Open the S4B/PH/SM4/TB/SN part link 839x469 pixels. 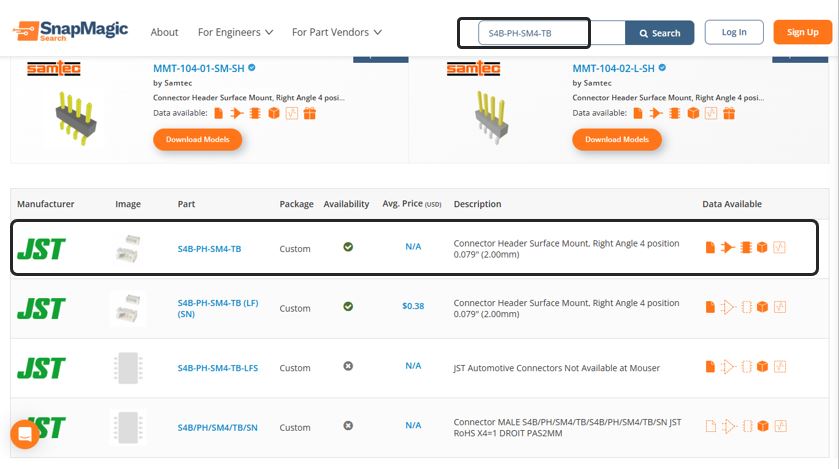tap(218, 428)
